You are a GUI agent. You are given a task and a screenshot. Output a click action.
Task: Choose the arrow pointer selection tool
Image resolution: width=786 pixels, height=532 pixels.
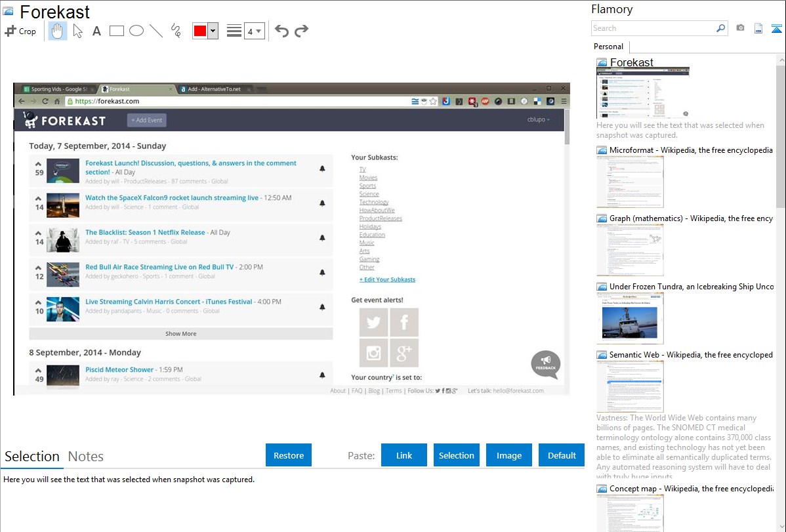pos(77,31)
